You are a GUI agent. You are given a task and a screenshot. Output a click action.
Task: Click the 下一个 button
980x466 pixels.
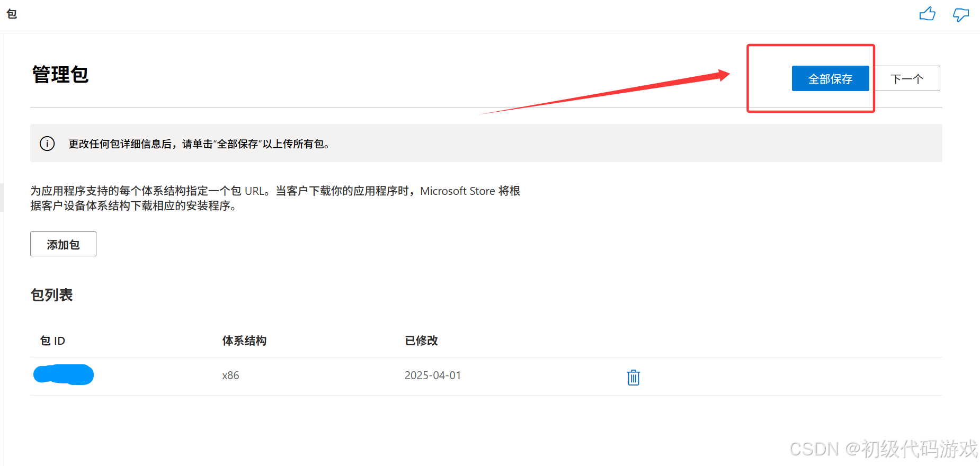pos(907,78)
